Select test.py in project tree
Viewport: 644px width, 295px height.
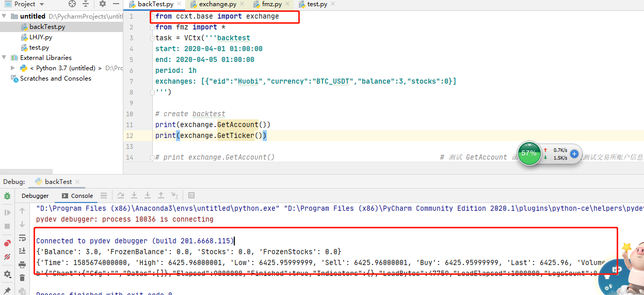coord(39,48)
